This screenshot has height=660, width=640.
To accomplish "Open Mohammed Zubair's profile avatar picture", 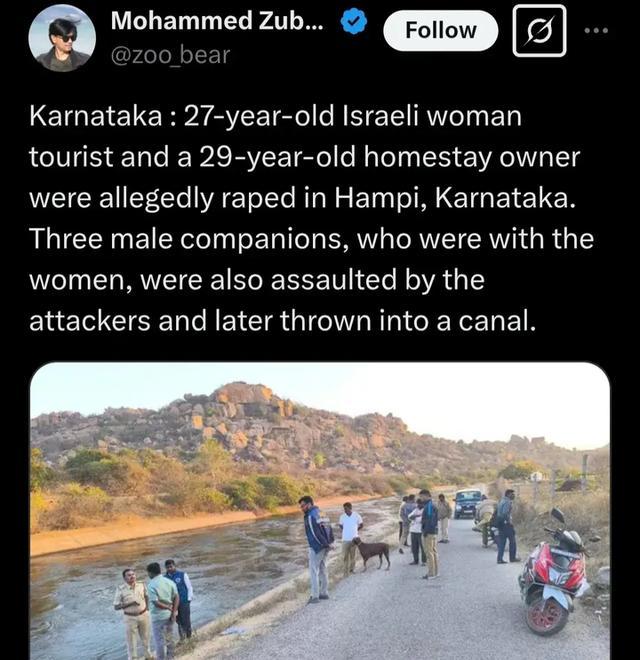I will pyautogui.click(x=62, y=38).
